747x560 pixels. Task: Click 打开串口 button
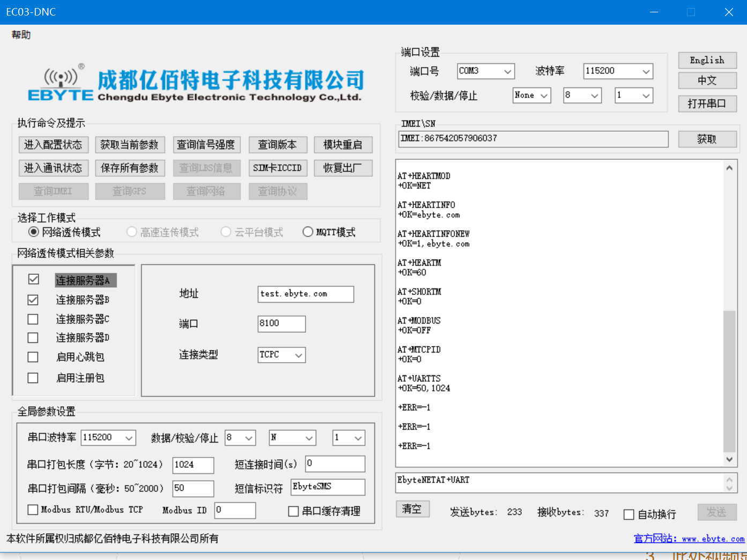pos(707,103)
